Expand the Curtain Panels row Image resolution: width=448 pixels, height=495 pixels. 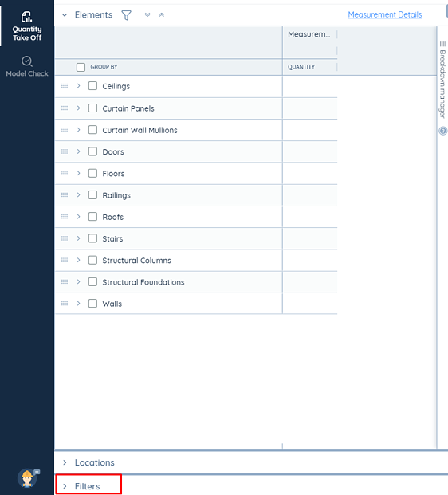[79, 108]
